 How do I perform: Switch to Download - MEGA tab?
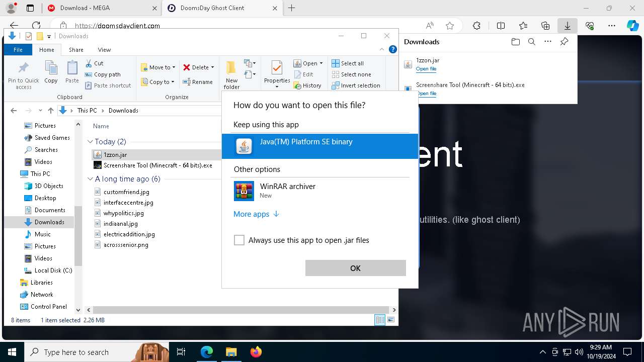[x=101, y=8]
